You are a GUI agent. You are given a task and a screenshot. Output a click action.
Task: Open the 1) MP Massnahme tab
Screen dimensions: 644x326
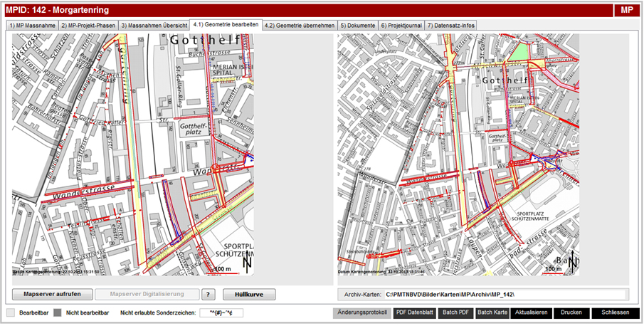(31, 26)
